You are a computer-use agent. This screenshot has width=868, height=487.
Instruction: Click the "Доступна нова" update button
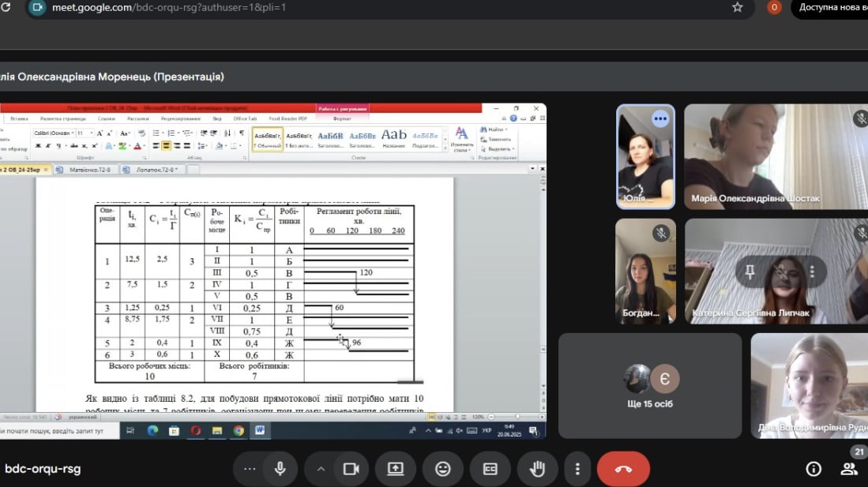831,7
